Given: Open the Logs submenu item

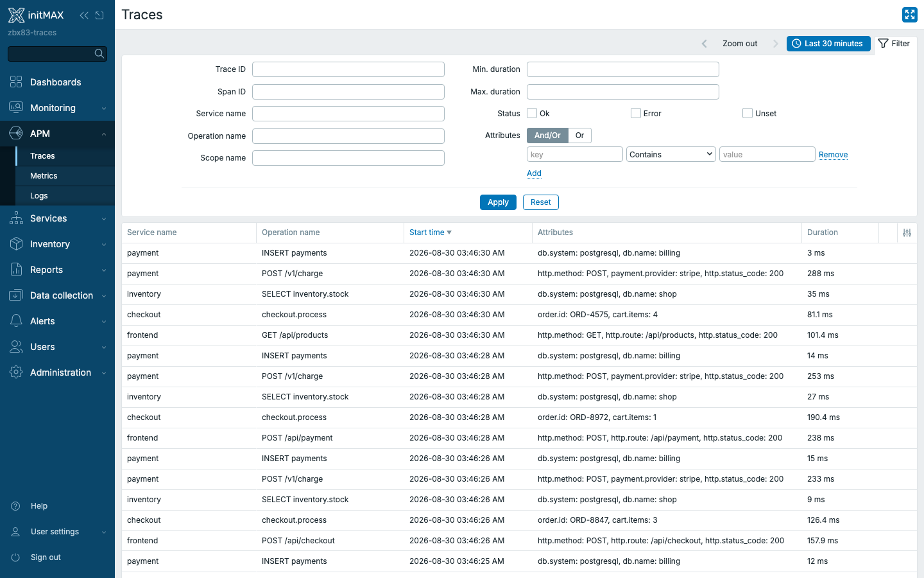Looking at the screenshot, I should [x=65, y=196].
